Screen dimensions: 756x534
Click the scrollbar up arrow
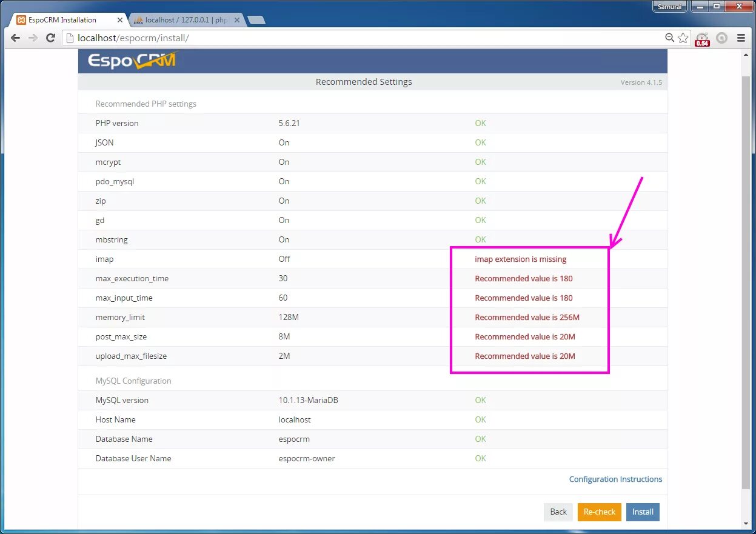[746, 55]
